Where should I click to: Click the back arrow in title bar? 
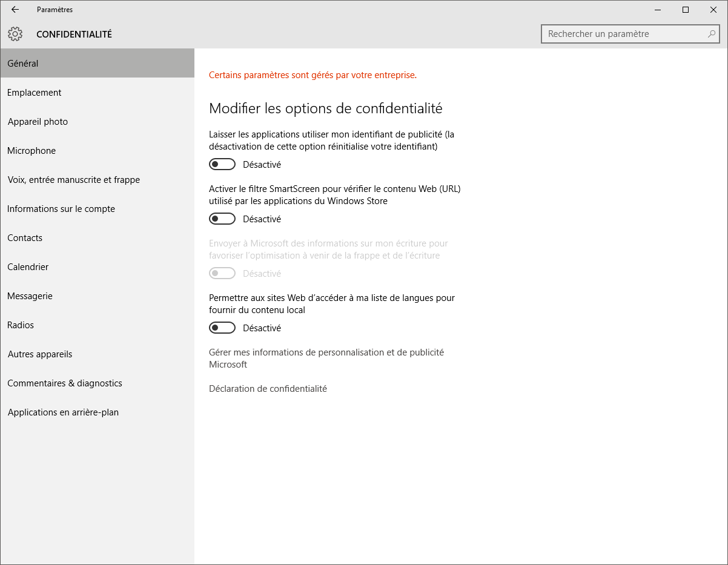pos(15,10)
